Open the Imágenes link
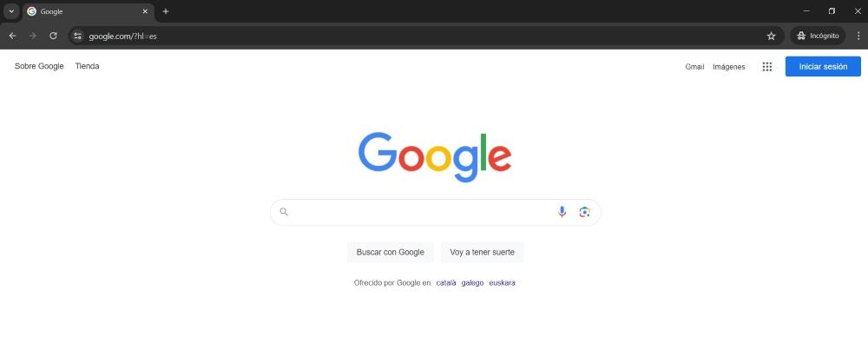This screenshot has width=868, height=357. pos(729,67)
